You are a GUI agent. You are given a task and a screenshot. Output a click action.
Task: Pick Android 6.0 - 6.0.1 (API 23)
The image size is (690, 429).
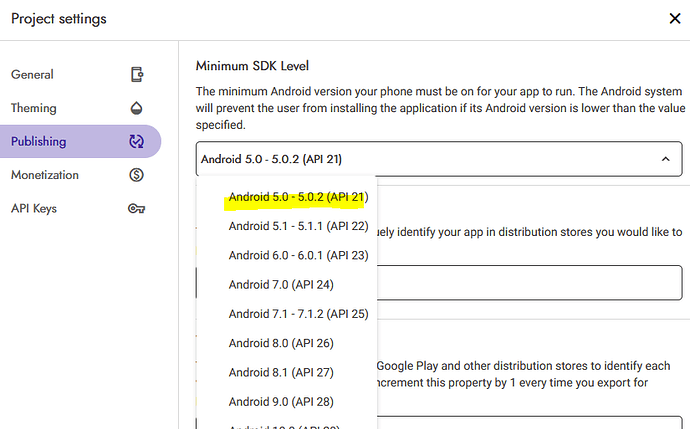(297, 255)
